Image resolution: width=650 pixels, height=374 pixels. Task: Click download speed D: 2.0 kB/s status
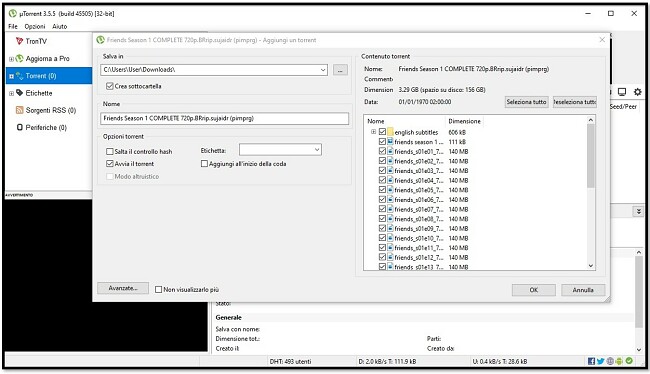387,361
